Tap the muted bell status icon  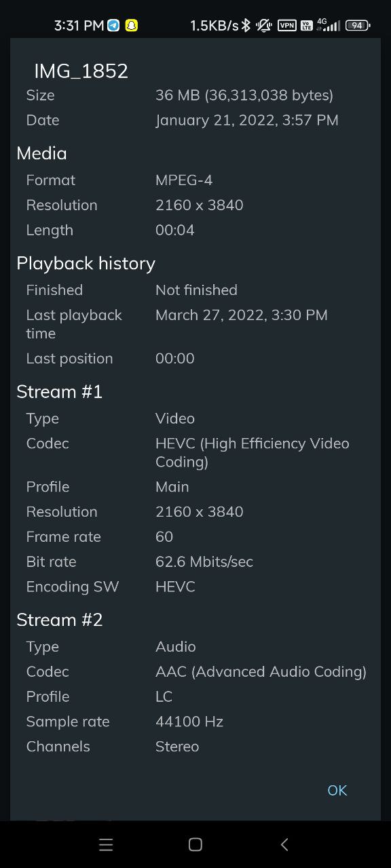coord(263,26)
